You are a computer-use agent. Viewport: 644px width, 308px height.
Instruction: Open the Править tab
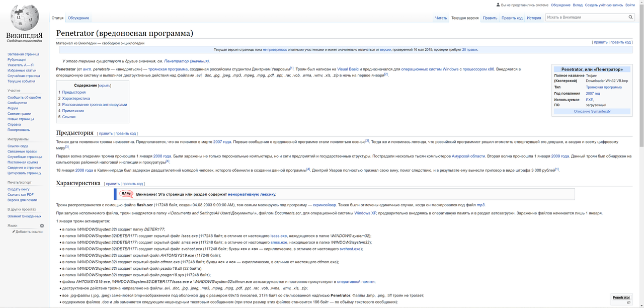coord(490,18)
